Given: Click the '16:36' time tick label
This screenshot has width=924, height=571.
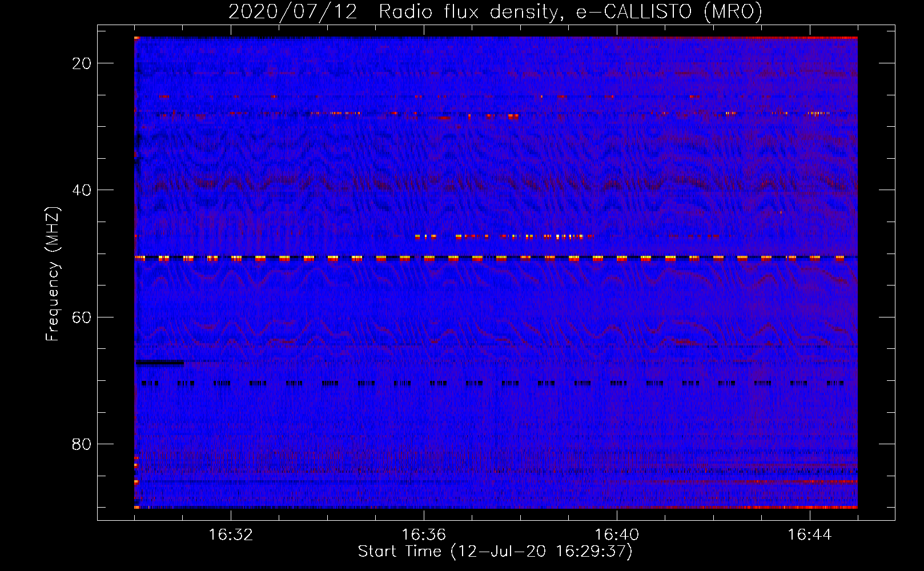Looking at the screenshot, I should [424, 535].
